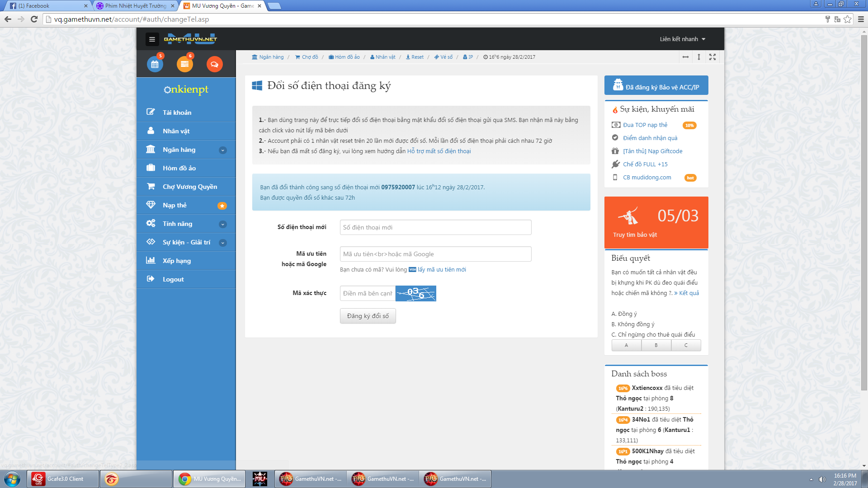The height and width of the screenshot is (488, 868).
Task: Select vote option A button
Action: pos(626,345)
